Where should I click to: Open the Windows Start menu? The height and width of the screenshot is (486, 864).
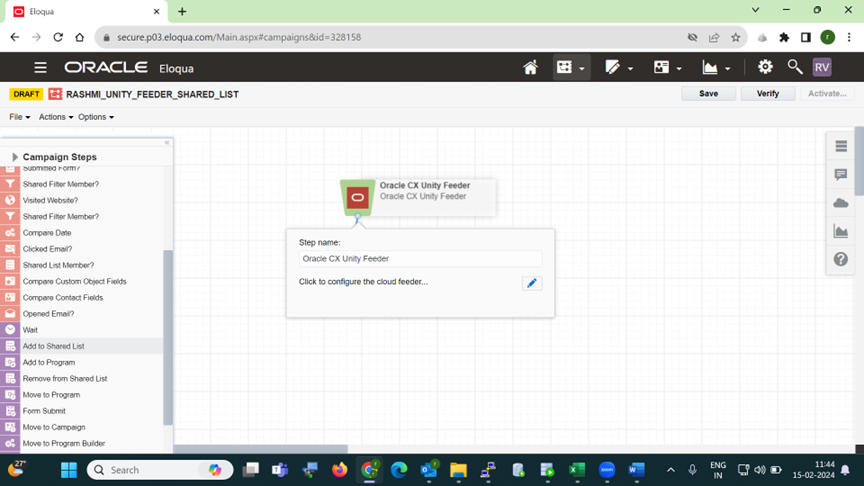69,470
